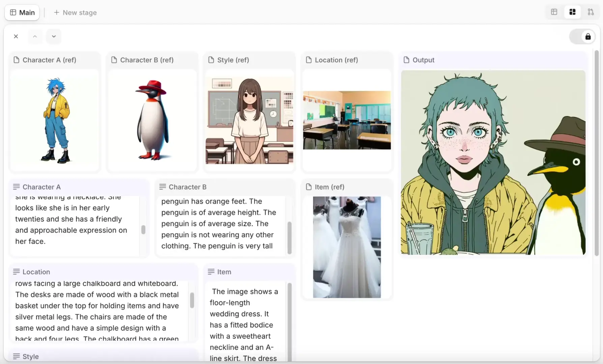Click the text icon on the Location card

click(16, 272)
